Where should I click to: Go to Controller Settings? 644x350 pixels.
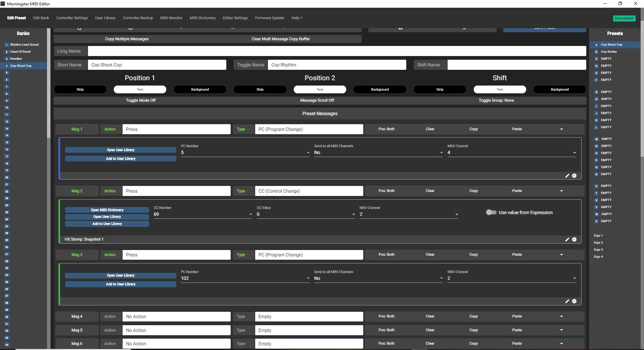click(72, 18)
